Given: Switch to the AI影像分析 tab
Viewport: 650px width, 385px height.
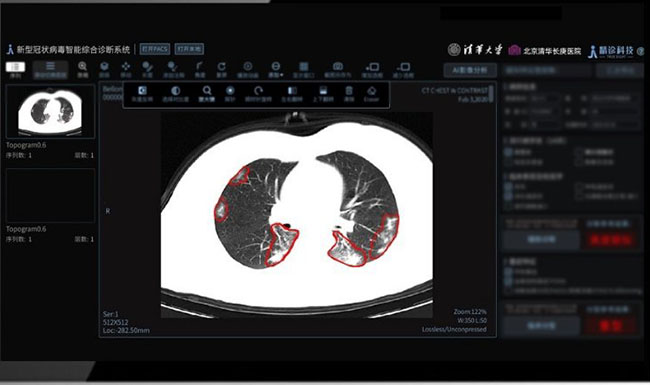Looking at the screenshot, I should (470, 70).
